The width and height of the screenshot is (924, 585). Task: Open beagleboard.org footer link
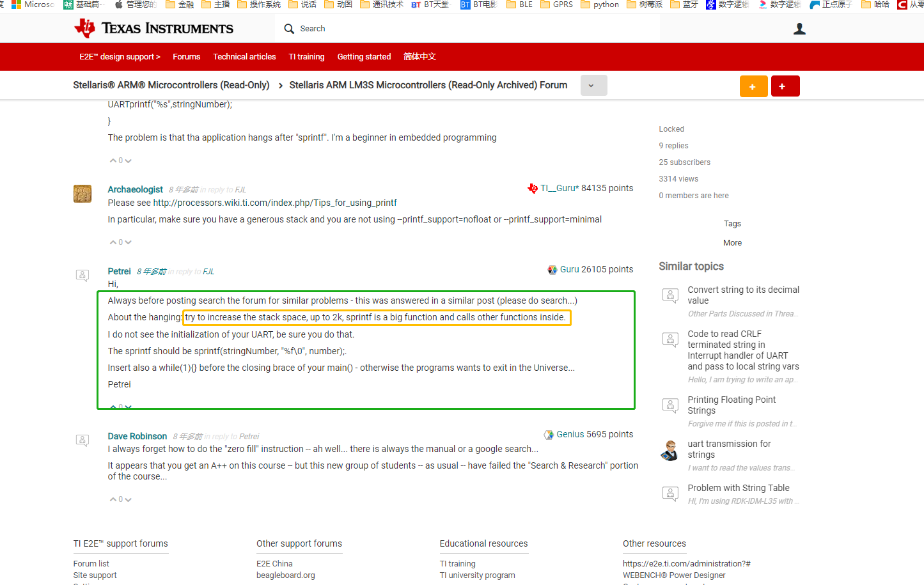tap(286, 575)
